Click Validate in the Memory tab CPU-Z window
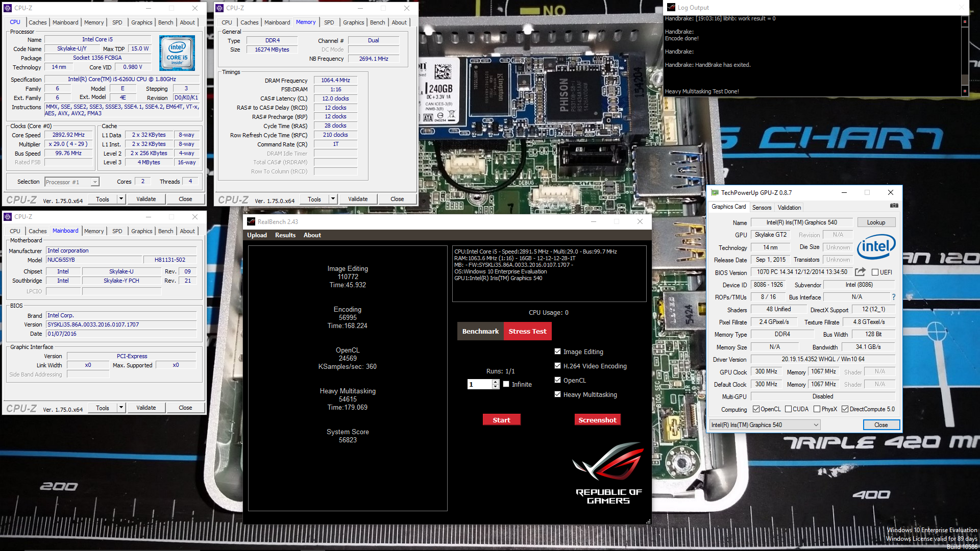Image resolution: width=980 pixels, height=551 pixels. coord(358,199)
